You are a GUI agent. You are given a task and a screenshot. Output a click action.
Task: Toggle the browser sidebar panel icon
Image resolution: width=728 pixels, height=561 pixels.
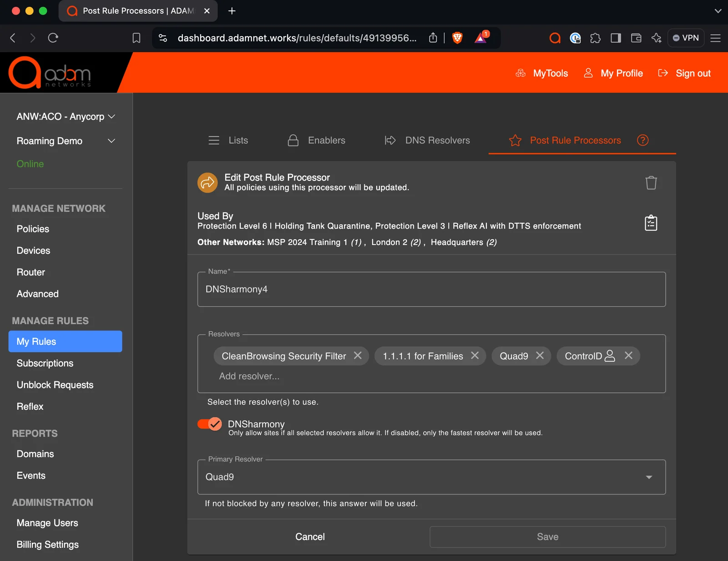point(616,38)
